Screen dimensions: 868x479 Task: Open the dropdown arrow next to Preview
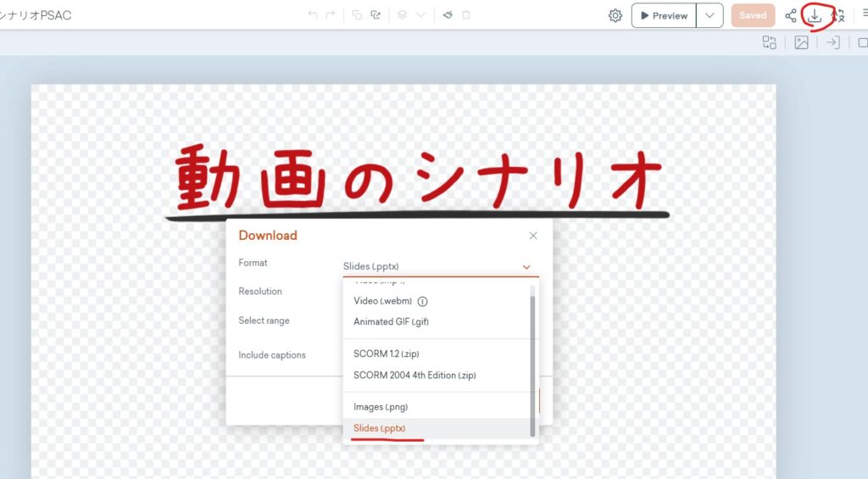pyautogui.click(x=709, y=15)
